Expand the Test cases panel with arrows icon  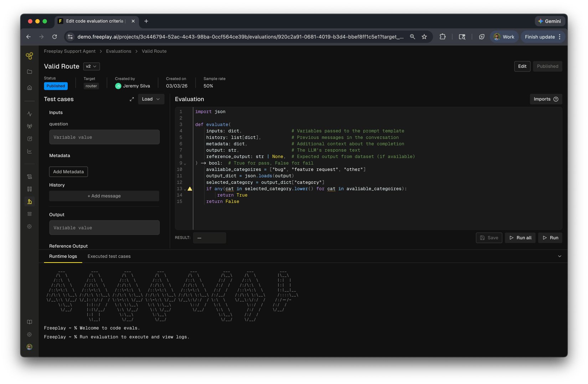[132, 99]
